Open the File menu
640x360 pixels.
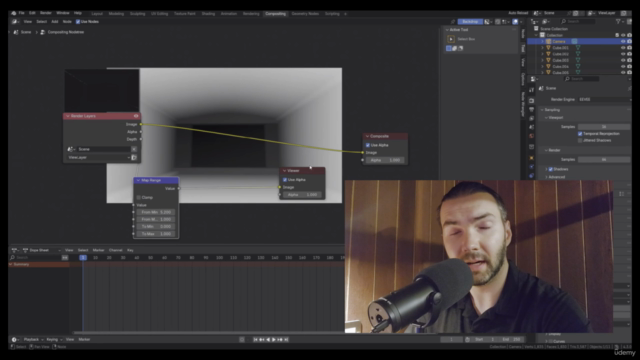click(21, 13)
